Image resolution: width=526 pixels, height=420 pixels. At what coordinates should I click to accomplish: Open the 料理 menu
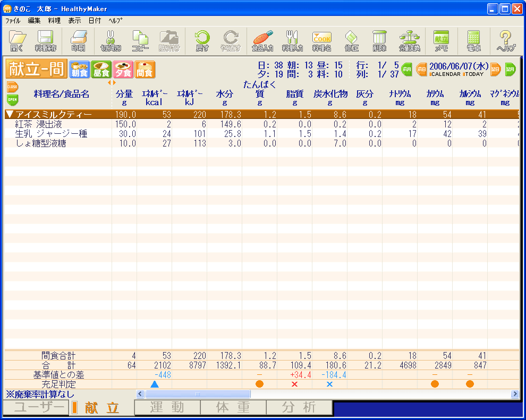point(54,21)
